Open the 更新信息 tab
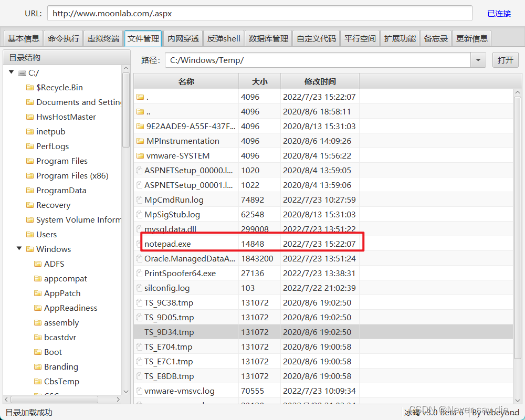525x420 pixels. click(472, 38)
